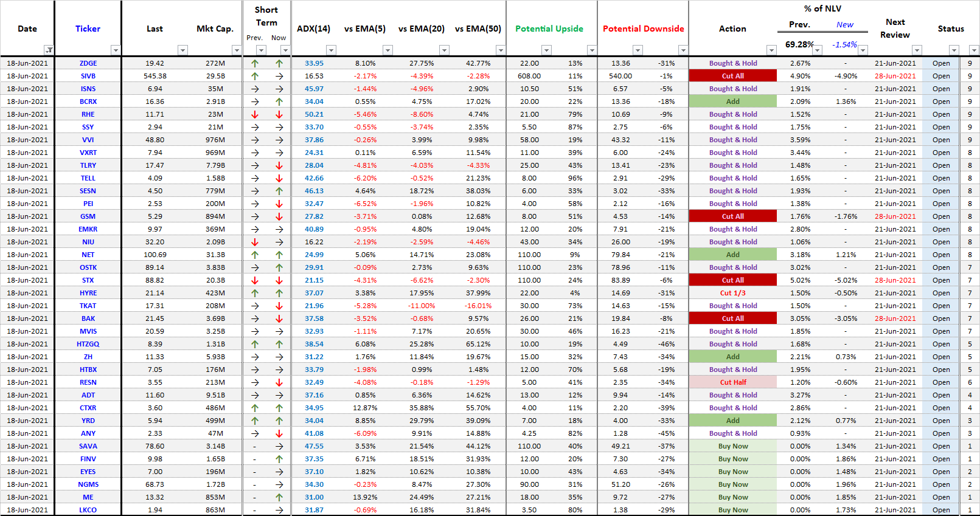980x516 pixels.
Task: Select TELL row's red down arrow under Now
Action: tap(279, 178)
